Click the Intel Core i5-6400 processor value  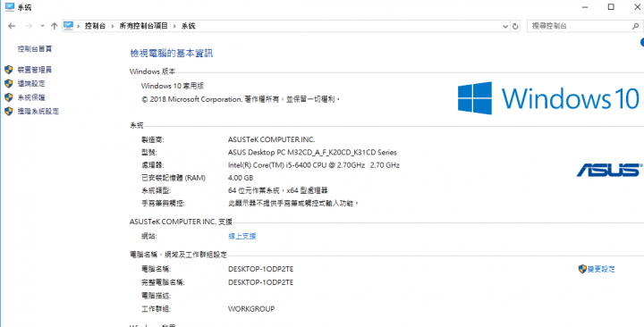click(x=314, y=165)
